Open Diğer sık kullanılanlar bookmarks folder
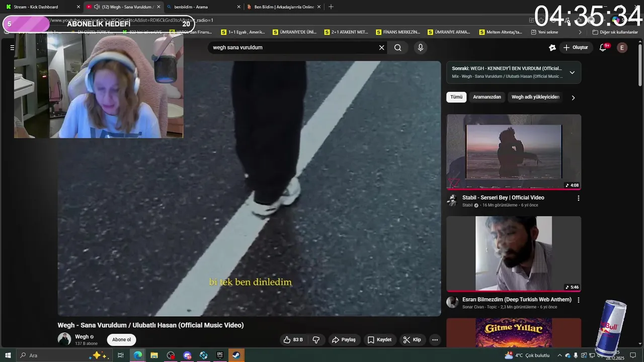The width and height of the screenshot is (644, 362). 615,32
